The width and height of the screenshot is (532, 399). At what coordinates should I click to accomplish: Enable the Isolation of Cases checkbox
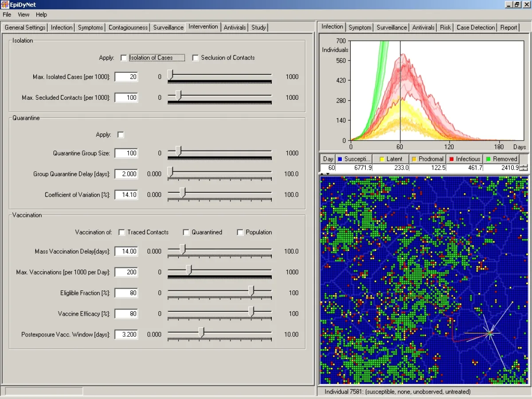click(x=124, y=58)
